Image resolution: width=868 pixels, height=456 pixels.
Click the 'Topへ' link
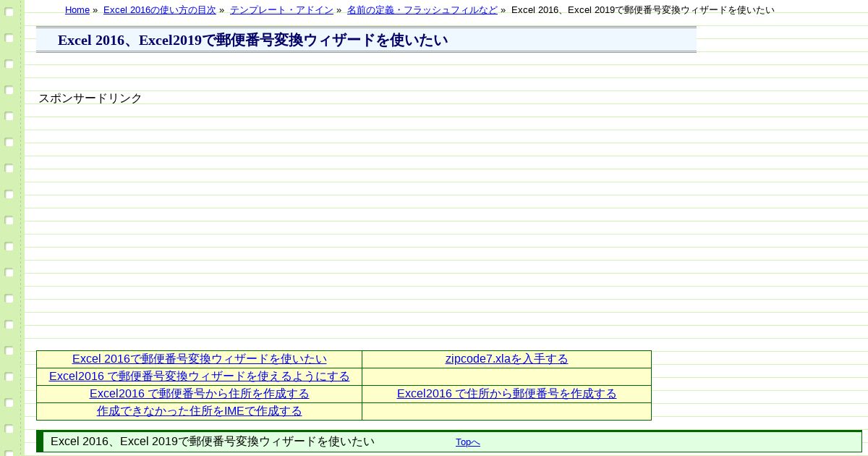tap(468, 442)
